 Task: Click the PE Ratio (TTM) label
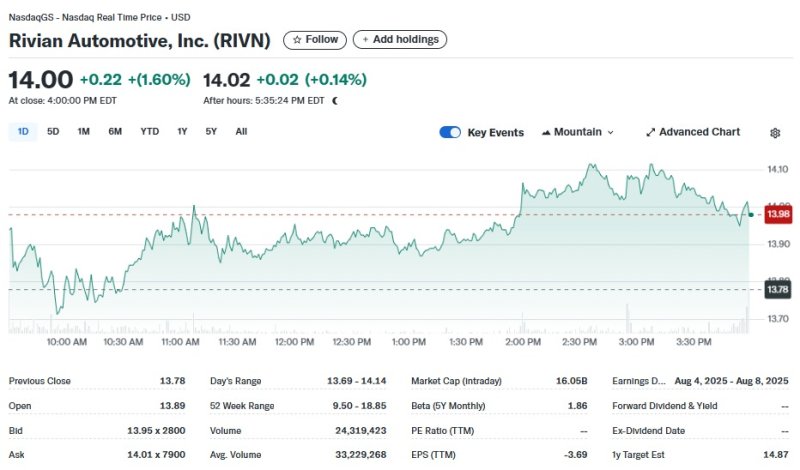[x=442, y=431]
